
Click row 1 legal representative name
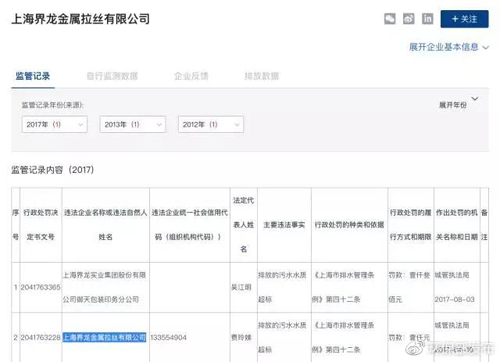[x=241, y=287]
